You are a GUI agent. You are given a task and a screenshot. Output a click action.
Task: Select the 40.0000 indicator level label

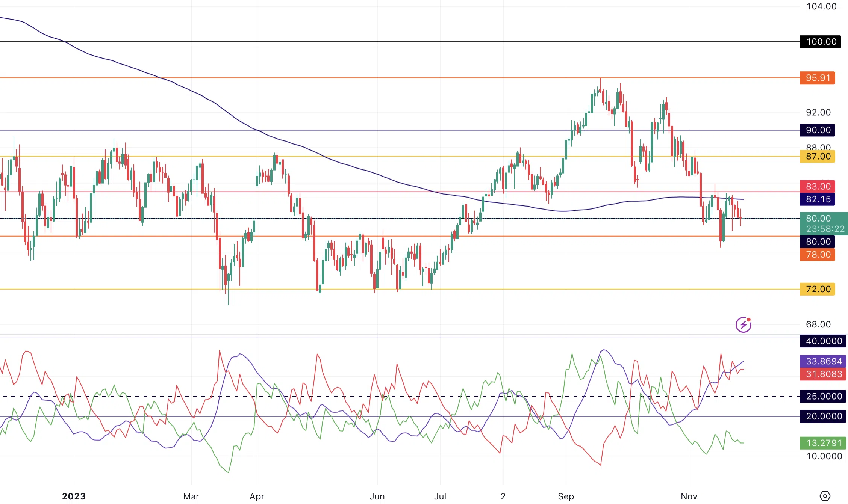[x=823, y=341]
